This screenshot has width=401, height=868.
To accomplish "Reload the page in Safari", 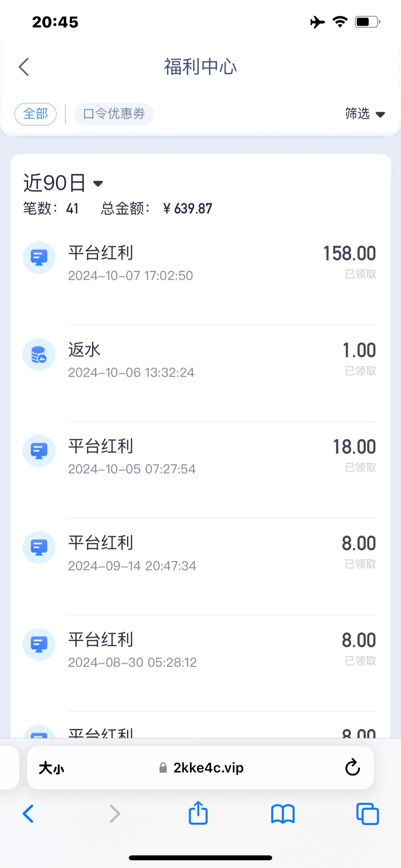I will 352,767.
